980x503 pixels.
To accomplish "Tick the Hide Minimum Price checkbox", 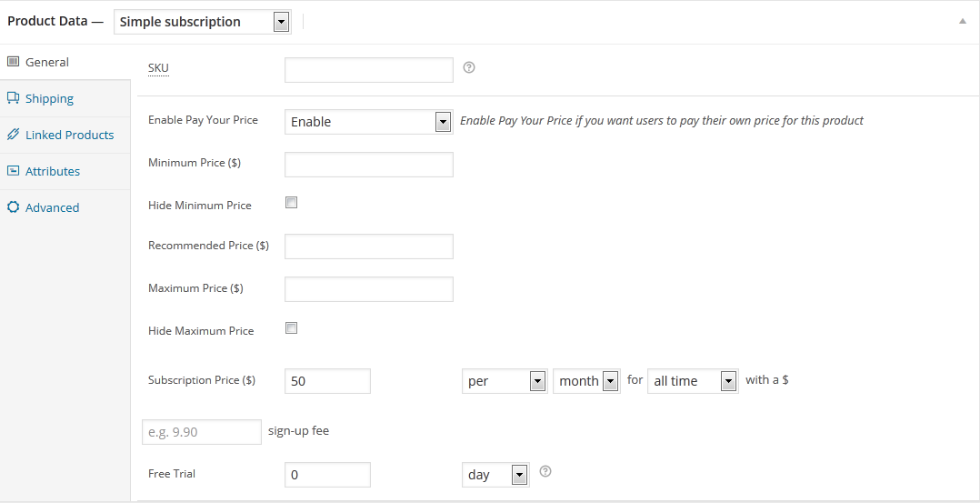I will [292, 203].
